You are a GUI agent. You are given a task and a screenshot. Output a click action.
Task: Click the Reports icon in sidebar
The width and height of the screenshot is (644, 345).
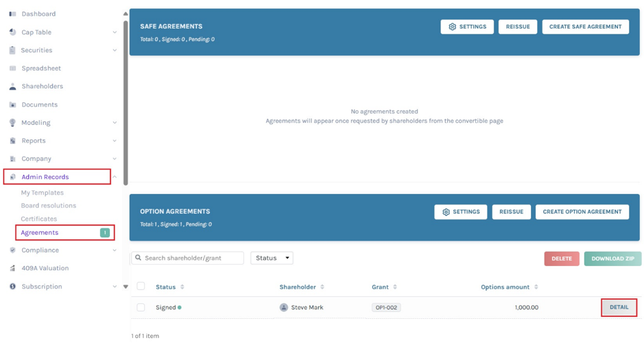click(13, 141)
